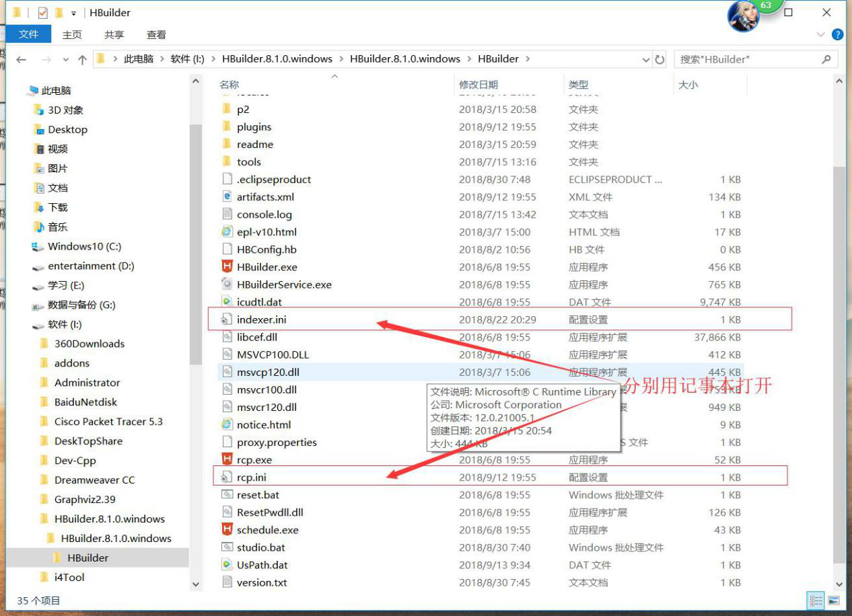Select the proxy.properties file name
Viewport: 852px width, 616px height.
pos(277,442)
